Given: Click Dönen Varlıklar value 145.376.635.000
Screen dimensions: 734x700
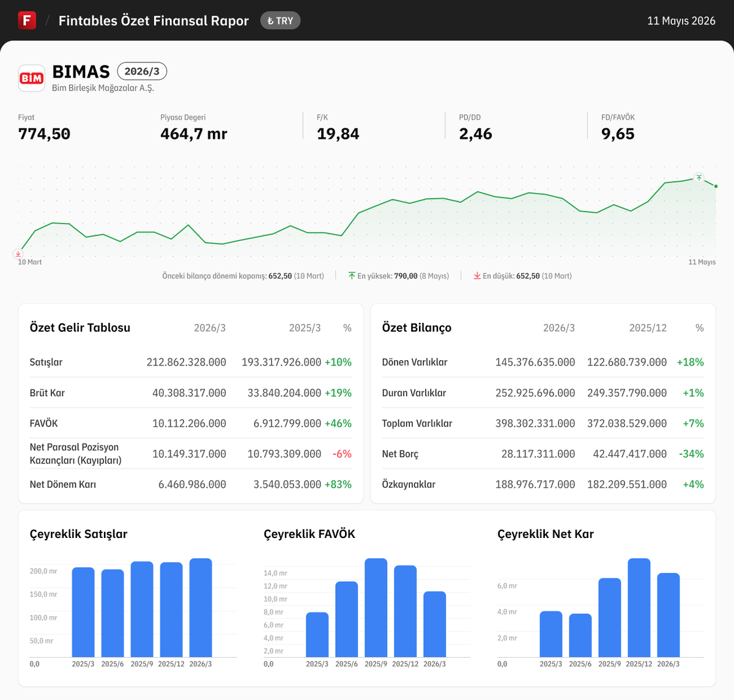Looking at the screenshot, I should pos(535,362).
